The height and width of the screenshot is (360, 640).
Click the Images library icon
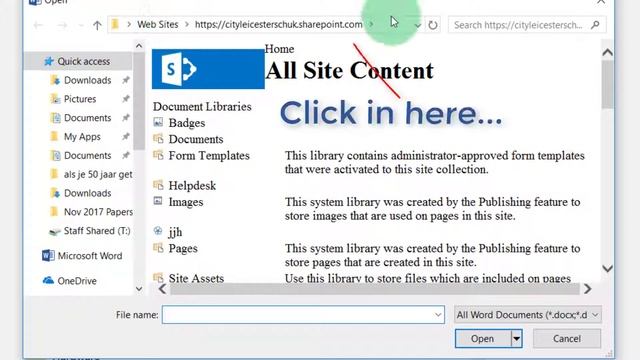158,201
